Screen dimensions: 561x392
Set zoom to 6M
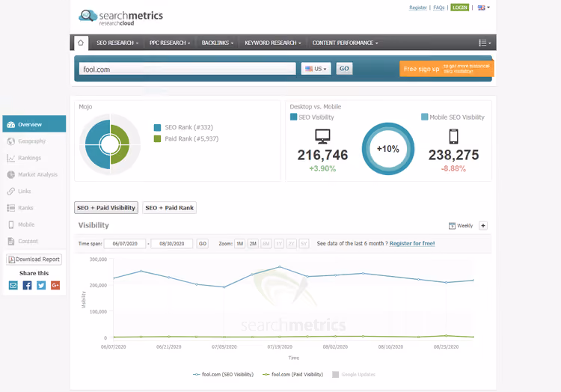[x=266, y=244]
